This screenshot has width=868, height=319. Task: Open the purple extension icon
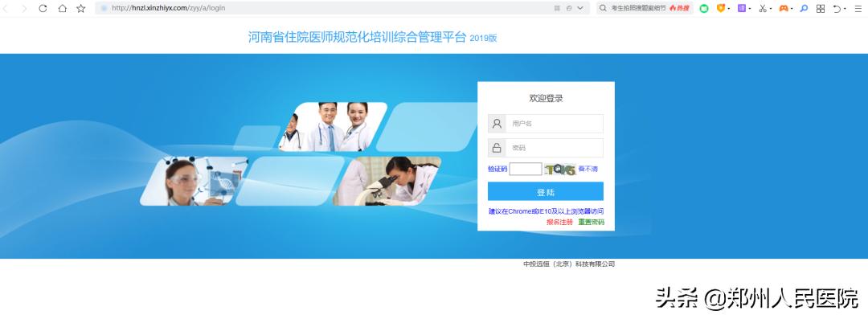pos(742,8)
